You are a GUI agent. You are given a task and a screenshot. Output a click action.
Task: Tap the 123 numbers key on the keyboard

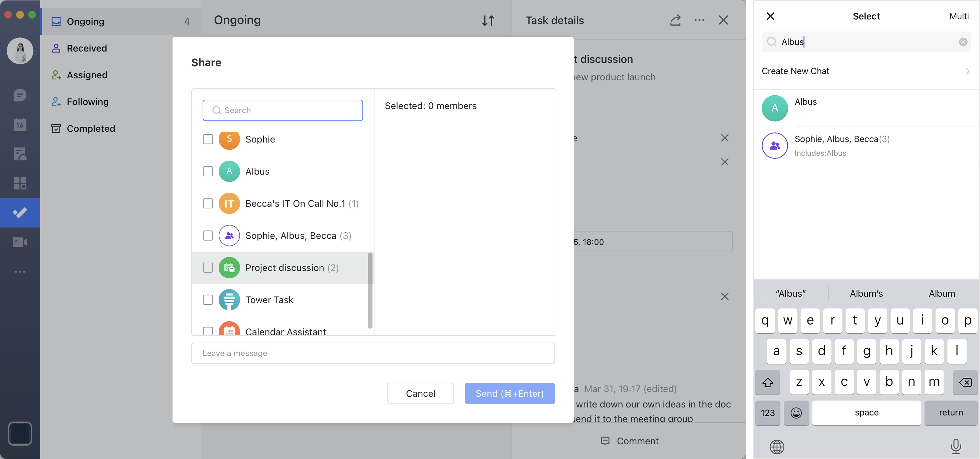click(x=767, y=412)
